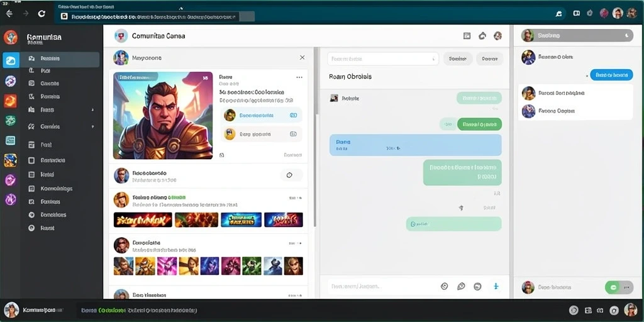Click the first gray pill button beside the search
This screenshot has width=644, height=322.
click(458, 58)
